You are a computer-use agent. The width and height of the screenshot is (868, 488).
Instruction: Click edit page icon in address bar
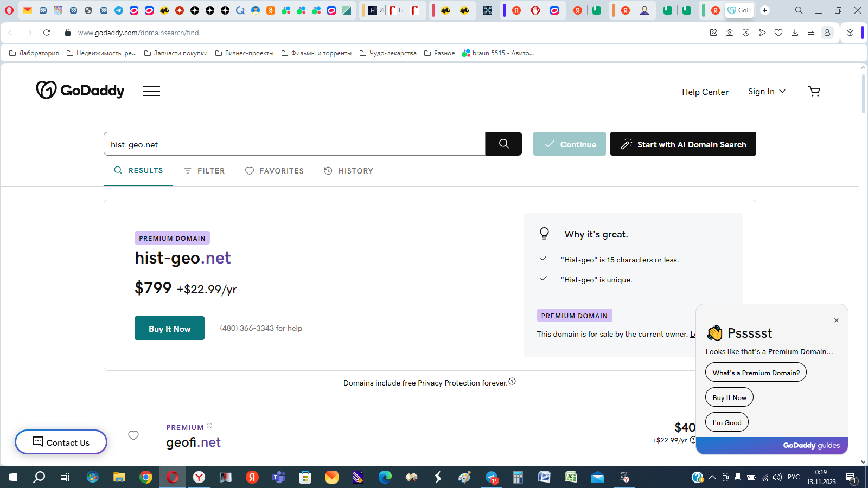click(713, 33)
